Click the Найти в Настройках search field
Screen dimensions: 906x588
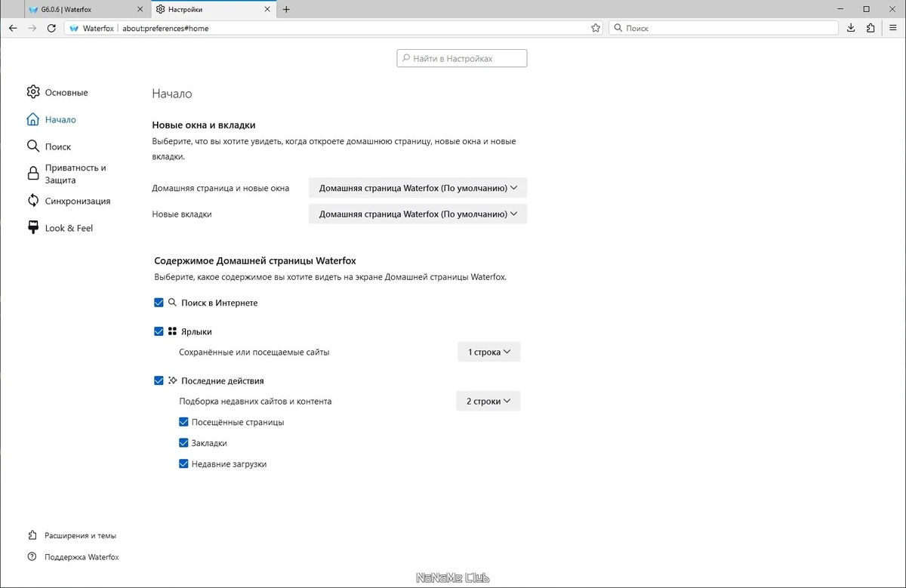pos(462,58)
